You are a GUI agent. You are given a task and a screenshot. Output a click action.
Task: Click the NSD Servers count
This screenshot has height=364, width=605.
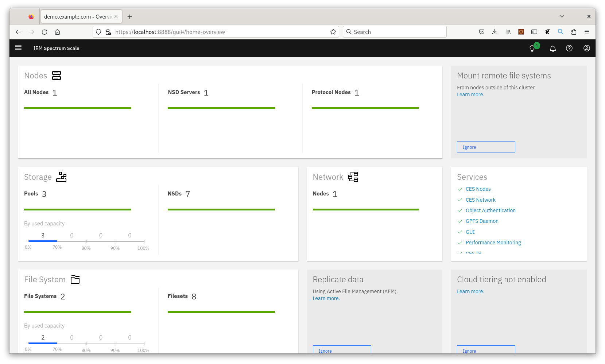tap(206, 93)
